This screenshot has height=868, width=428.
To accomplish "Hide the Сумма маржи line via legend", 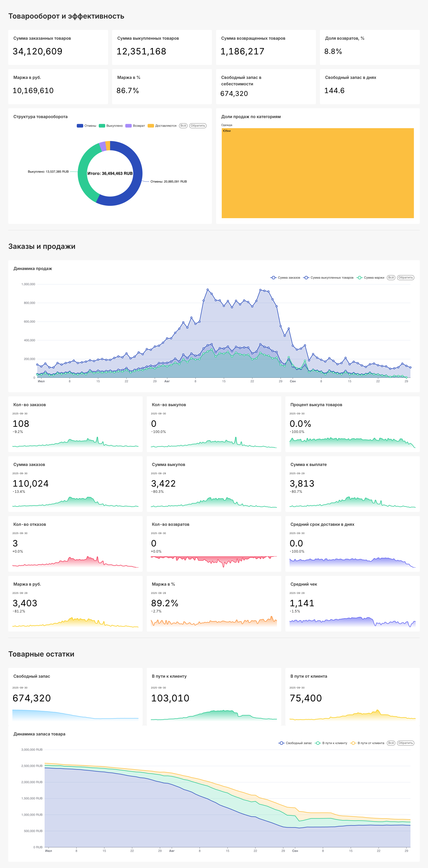I will coord(360,278).
